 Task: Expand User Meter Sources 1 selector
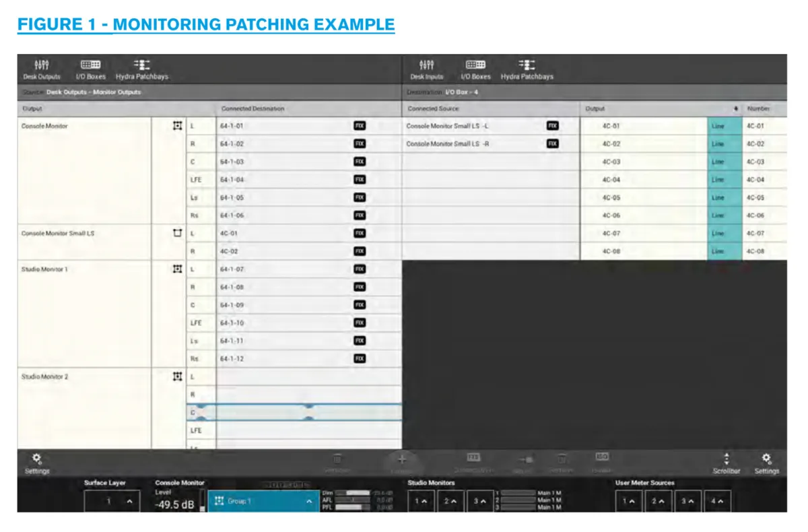pyautogui.click(x=628, y=501)
